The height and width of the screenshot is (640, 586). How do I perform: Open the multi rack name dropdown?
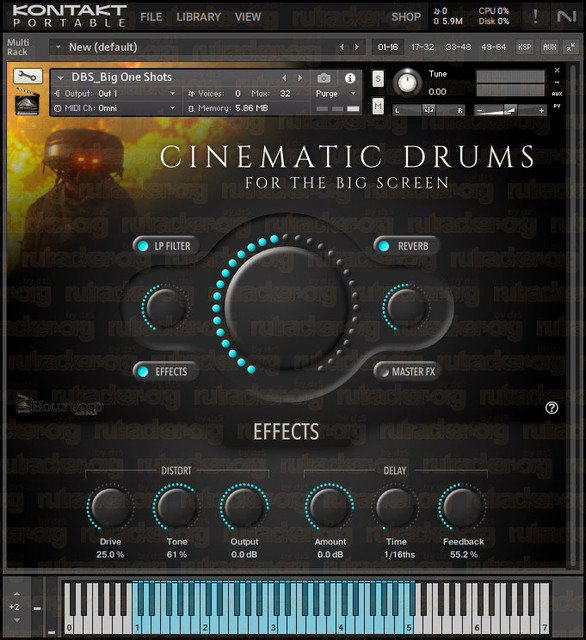(x=58, y=47)
